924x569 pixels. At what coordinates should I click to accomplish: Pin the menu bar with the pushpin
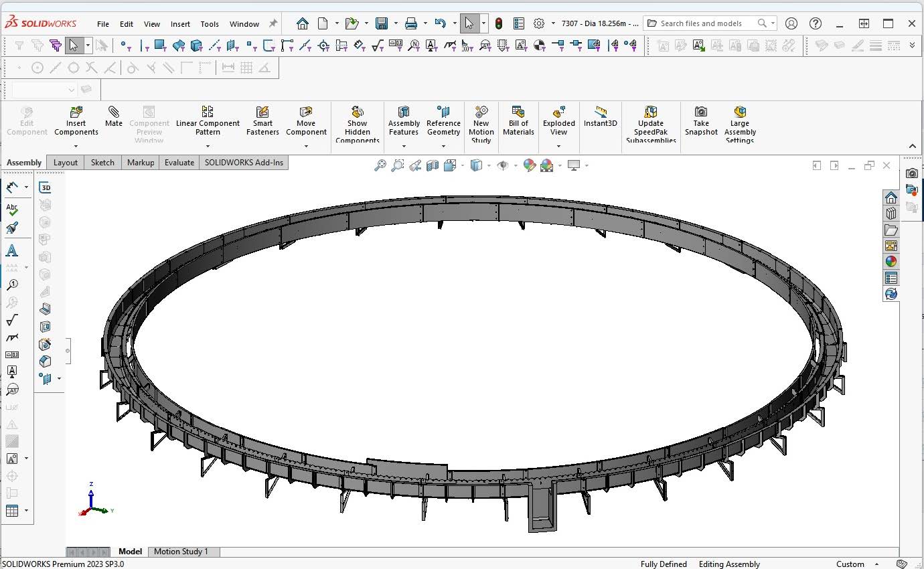point(273,23)
